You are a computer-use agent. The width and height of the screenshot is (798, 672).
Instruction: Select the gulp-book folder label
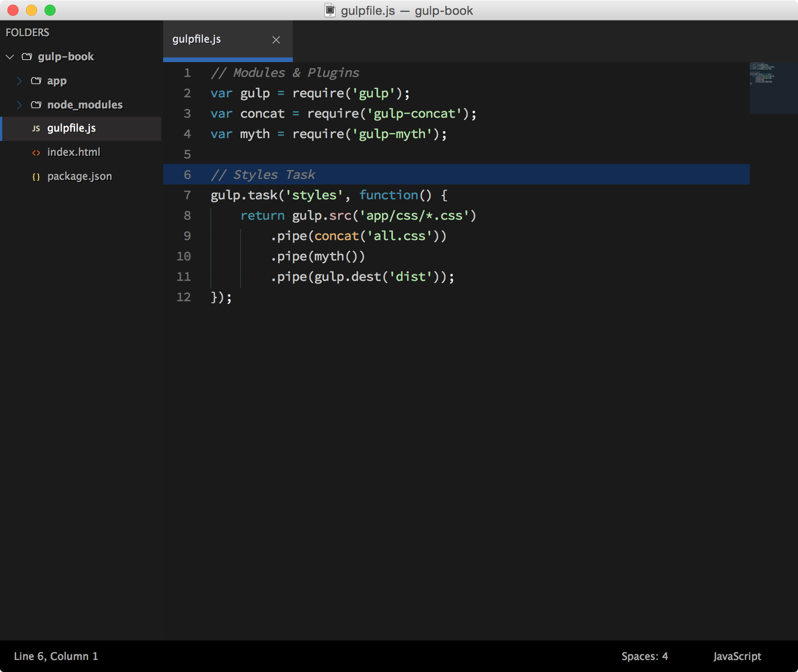point(66,57)
